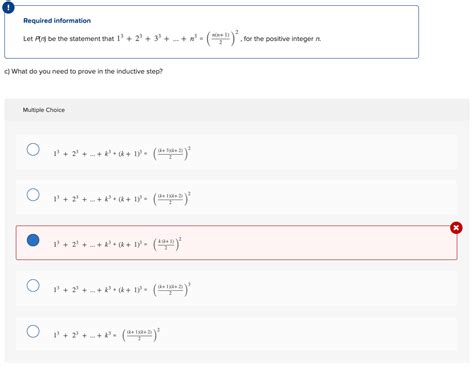Image resolution: width=474 pixels, height=367 pixels.
Task: Click the 'Multiple Choice' label
Action: tap(44, 110)
